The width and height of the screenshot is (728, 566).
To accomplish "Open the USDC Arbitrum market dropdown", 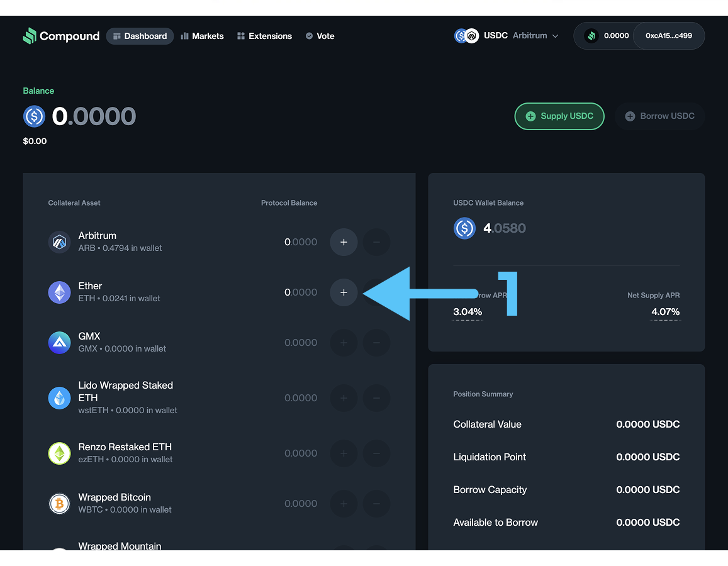I will click(x=507, y=36).
